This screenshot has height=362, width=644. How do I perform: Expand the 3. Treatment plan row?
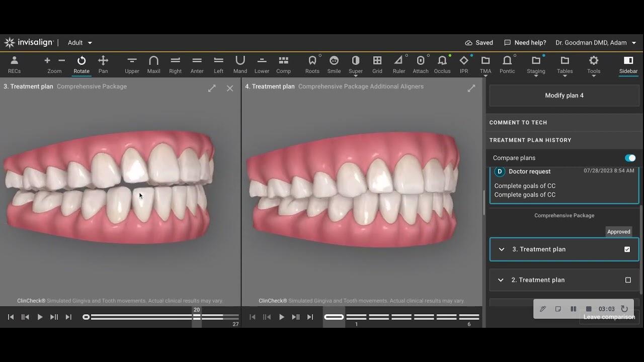tap(501, 249)
